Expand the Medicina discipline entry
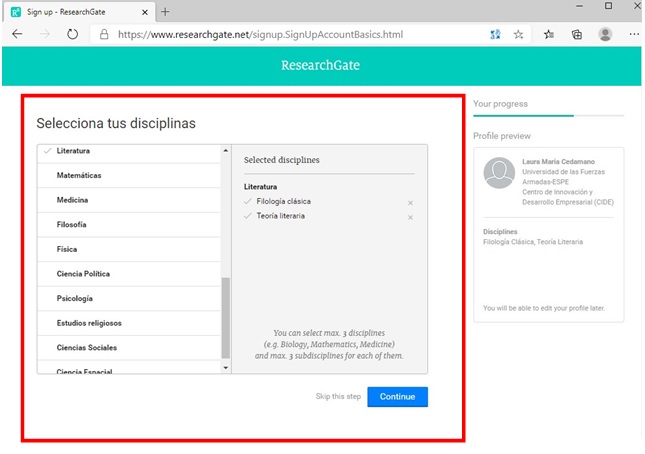 pyautogui.click(x=73, y=200)
